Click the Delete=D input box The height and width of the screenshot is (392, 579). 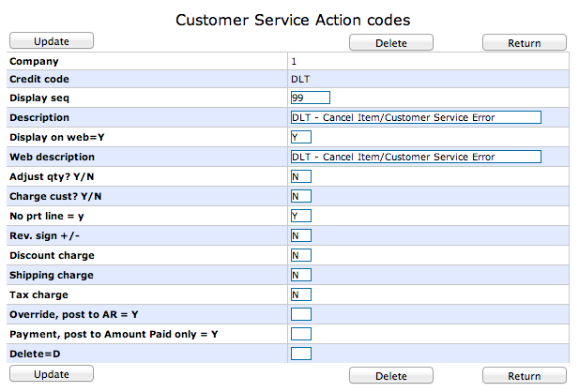tap(300, 354)
